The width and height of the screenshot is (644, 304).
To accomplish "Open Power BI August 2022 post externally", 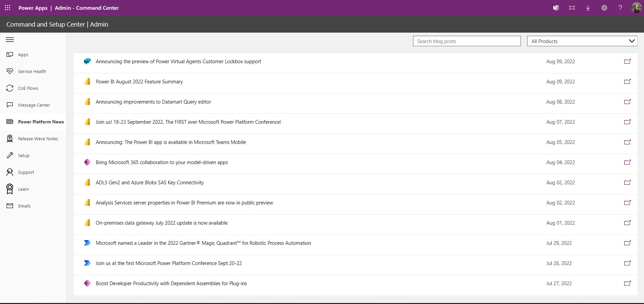I will point(627,82).
